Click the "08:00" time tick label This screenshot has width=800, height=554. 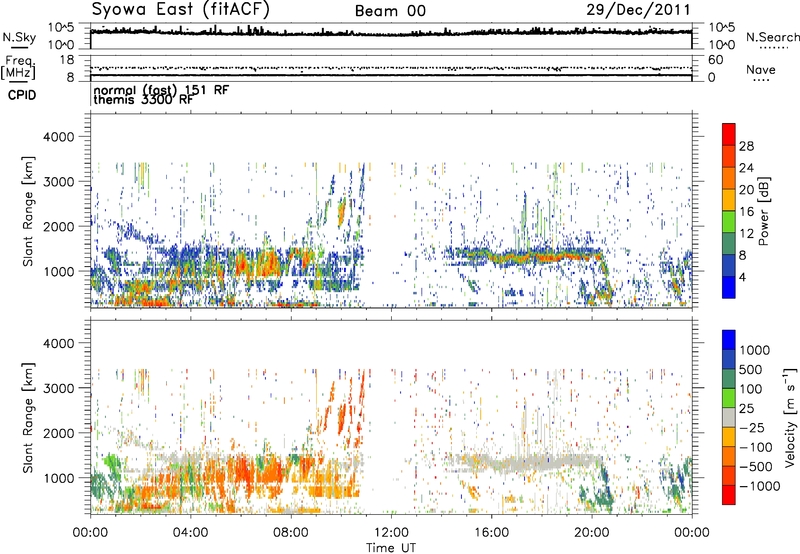291,533
